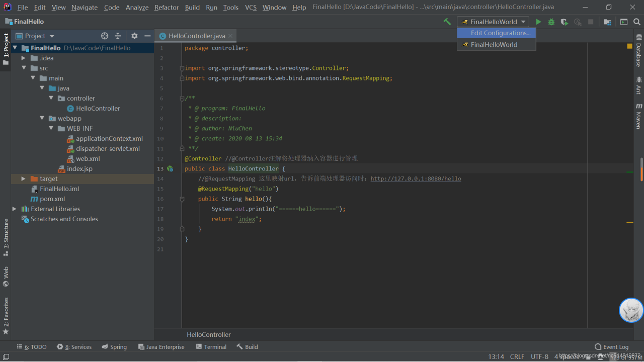This screenshot has height=362, width=644.
Task: Collapse the java folder
Action: point(42,88)
